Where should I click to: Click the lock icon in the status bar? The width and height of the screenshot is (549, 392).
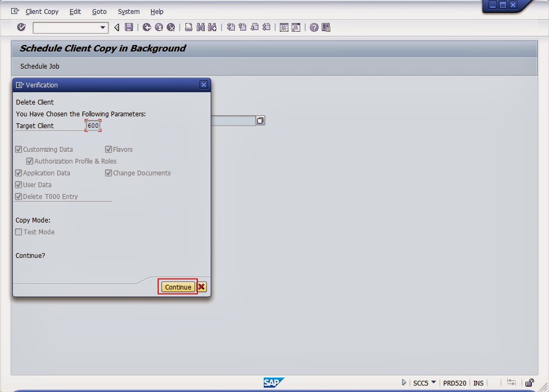tap(530, 382)
